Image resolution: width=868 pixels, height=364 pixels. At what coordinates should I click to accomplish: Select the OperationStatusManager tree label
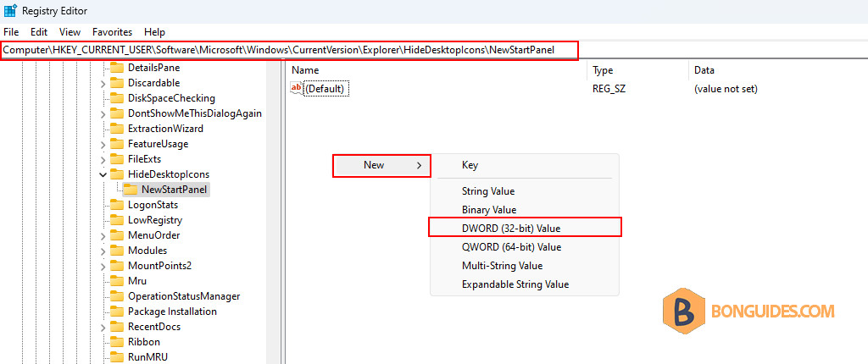[184, 296]
